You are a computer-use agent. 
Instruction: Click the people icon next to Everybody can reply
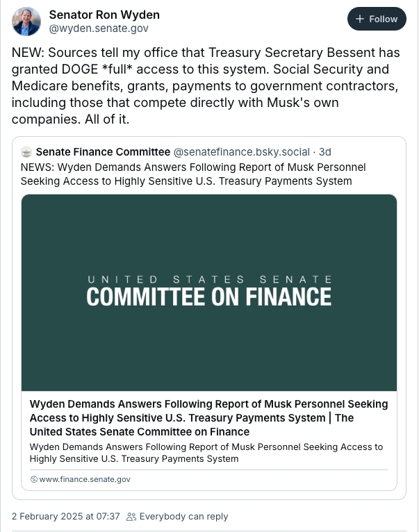pyautogui.click(x=131, y=517)
